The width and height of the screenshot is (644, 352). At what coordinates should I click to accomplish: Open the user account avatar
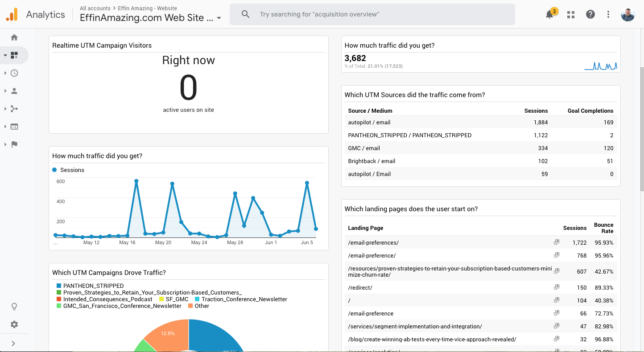coord(627,14)
